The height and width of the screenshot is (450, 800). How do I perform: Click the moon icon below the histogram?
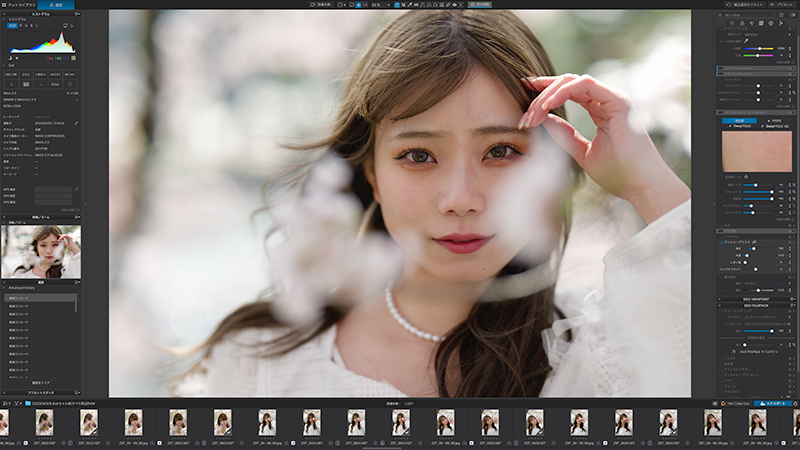pyautogui.click(x=10, y=58)
